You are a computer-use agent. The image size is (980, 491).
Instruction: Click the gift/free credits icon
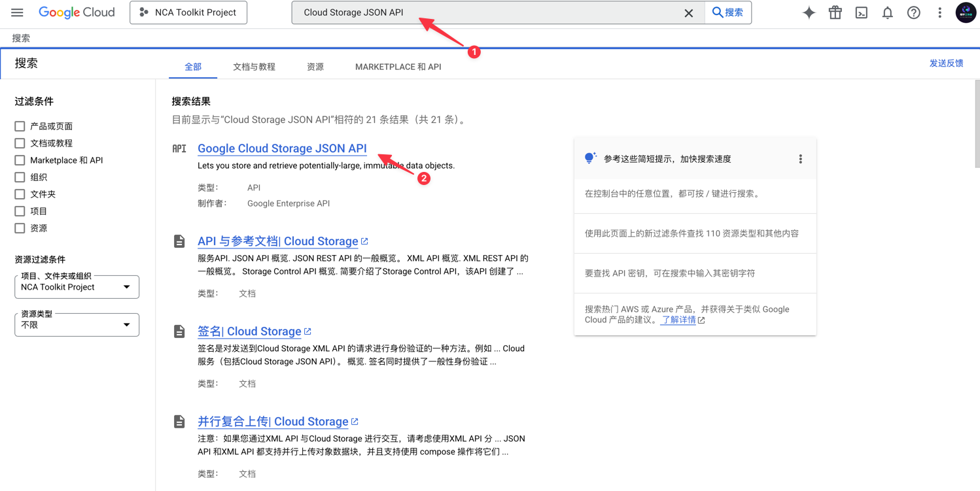click(835, 12)
